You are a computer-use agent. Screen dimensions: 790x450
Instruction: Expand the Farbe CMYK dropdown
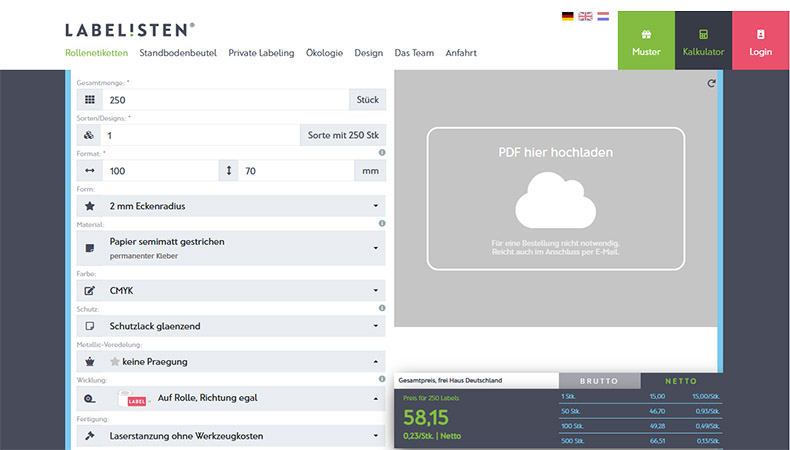pos(230,291)
